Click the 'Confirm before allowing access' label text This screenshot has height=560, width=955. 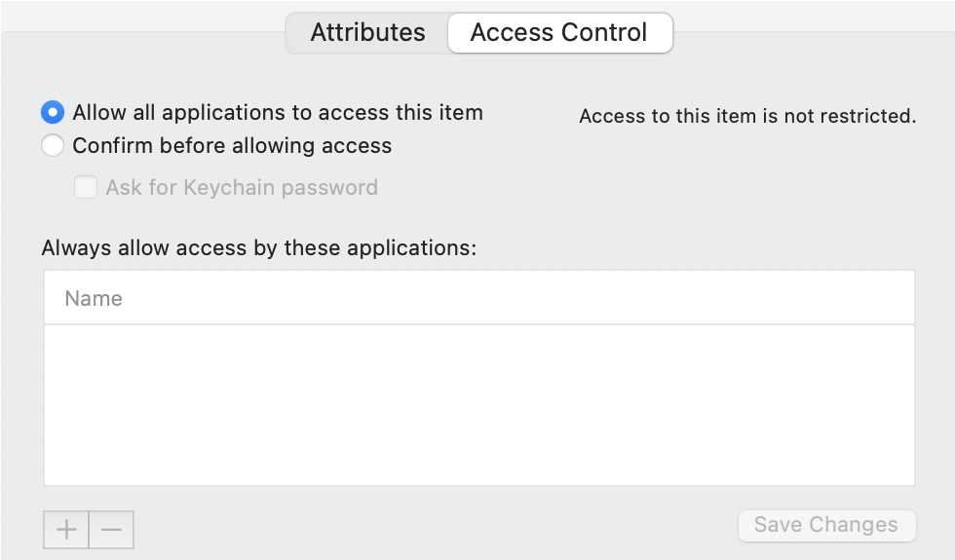coord(232,146)
